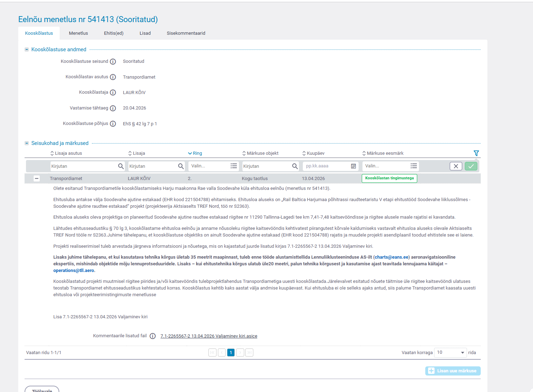Screen dimensions: 533x392
Task: Click Märkuse objekt filter input field
Action: pyautogui.click(x=267, y=166)
